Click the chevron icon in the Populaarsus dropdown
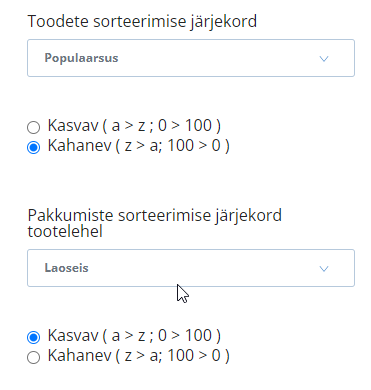The width and height of the screenshot is (371, 390). tap(324, 59)
